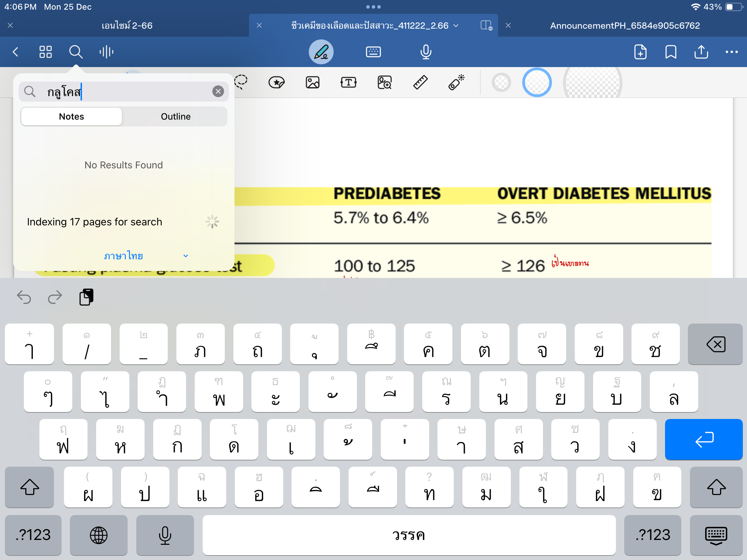The image size is (747, 560).
Task: Tap the ส key on keyboard
Action: [518, 439]
